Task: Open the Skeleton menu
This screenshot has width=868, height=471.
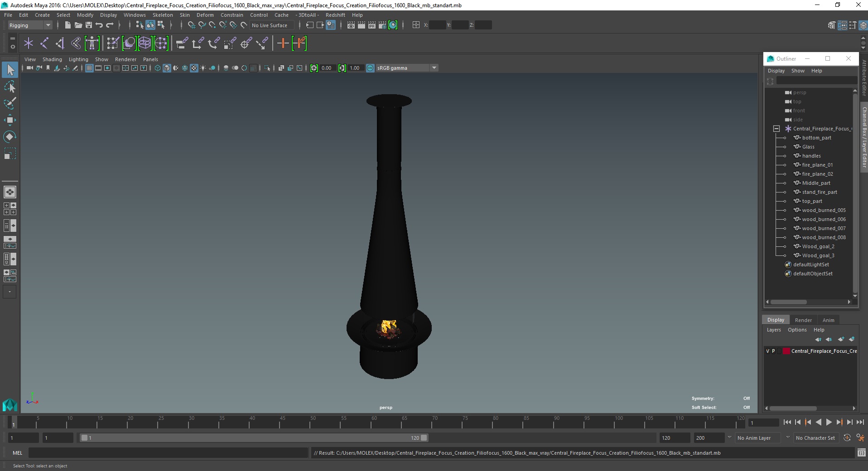Action: 162,15
